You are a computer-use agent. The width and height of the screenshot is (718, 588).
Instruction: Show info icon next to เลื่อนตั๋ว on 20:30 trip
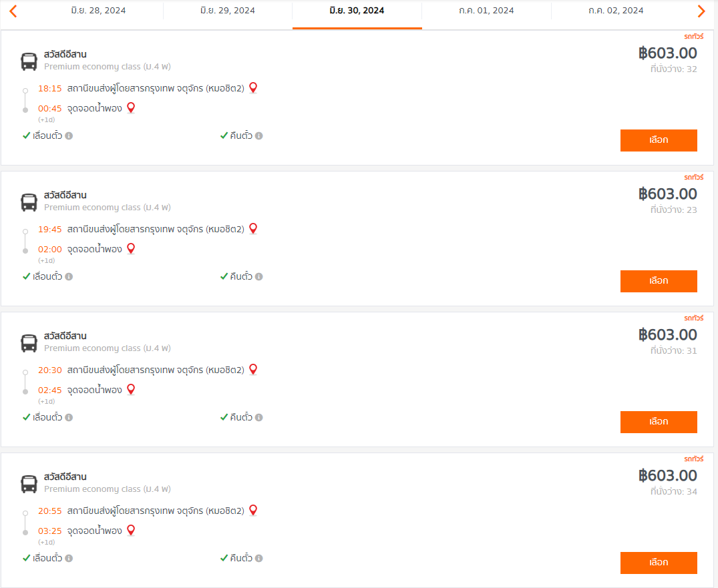click(69, 417)
